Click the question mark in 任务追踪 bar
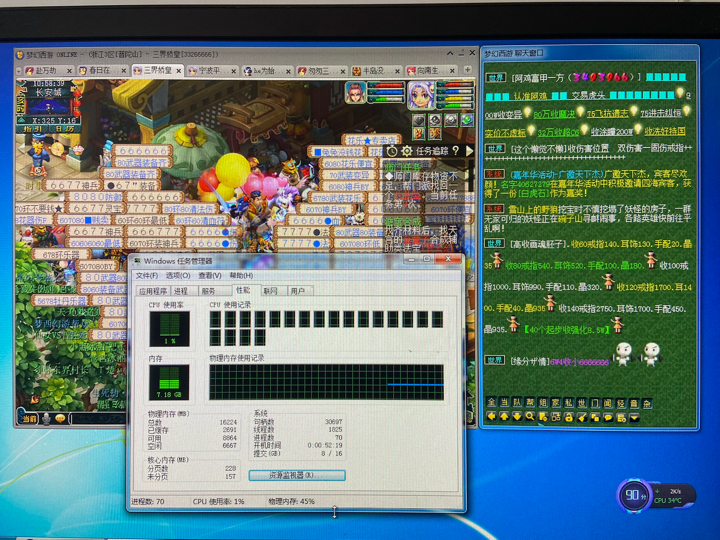The image size is (720, 540). (x=456, y=151)
